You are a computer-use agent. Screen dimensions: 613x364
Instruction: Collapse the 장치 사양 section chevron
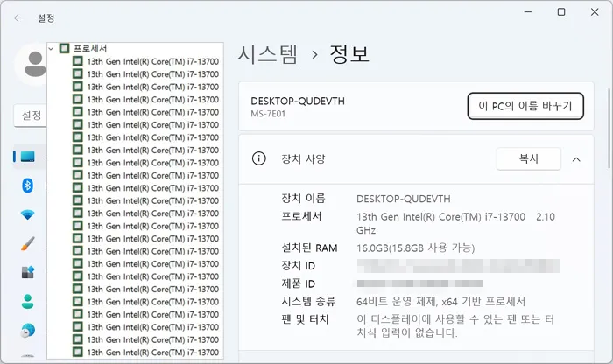click(x=576, y=159)
